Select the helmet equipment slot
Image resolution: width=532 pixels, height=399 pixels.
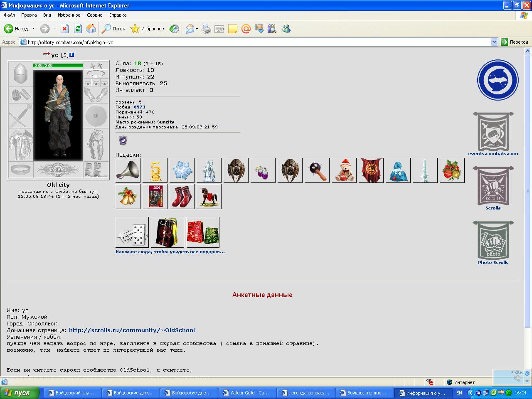click(20, 74)
